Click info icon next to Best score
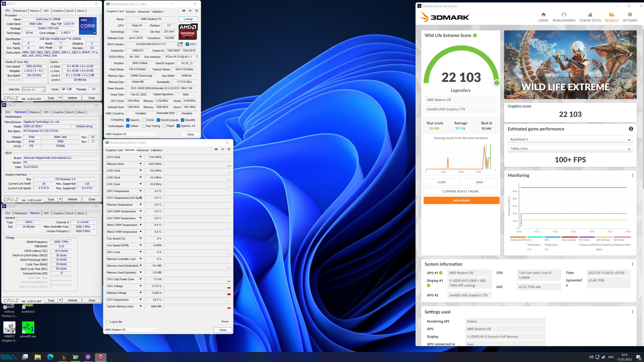Viewport: 644px width, 362px height. coord(491,123)
